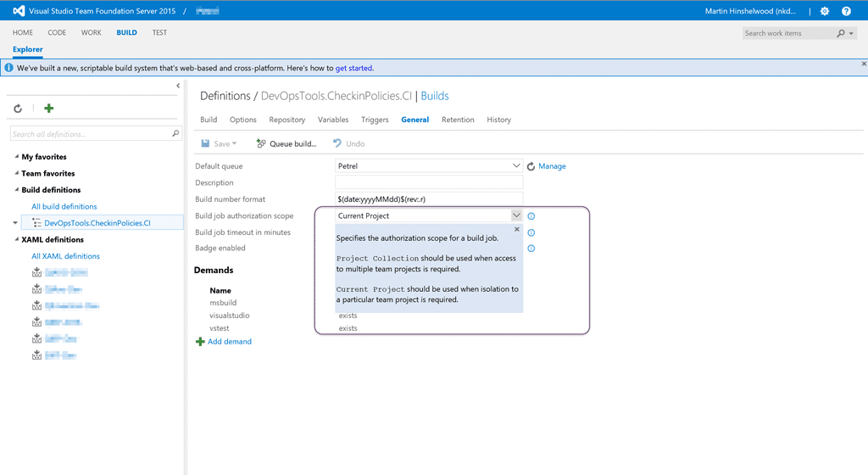Click the green plus new definition icon
Viewport: 868px width, 475px height.
(48, 109)
